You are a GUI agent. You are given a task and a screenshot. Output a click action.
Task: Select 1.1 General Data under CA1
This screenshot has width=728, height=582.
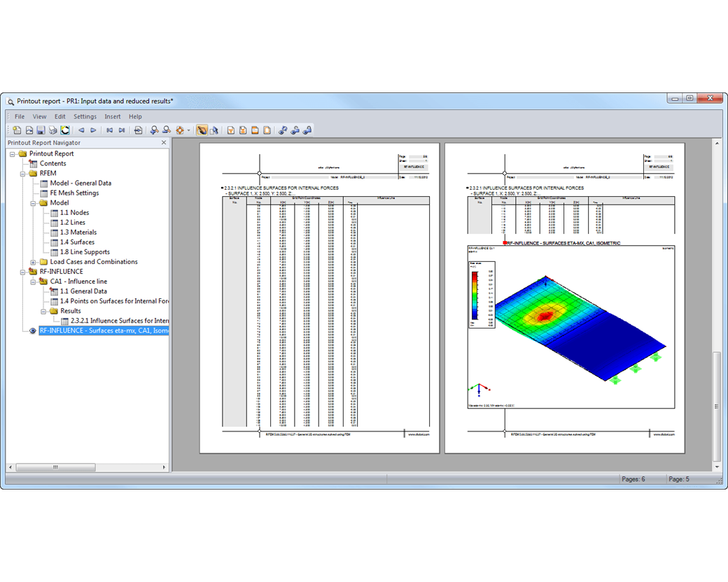pos(83,291)
